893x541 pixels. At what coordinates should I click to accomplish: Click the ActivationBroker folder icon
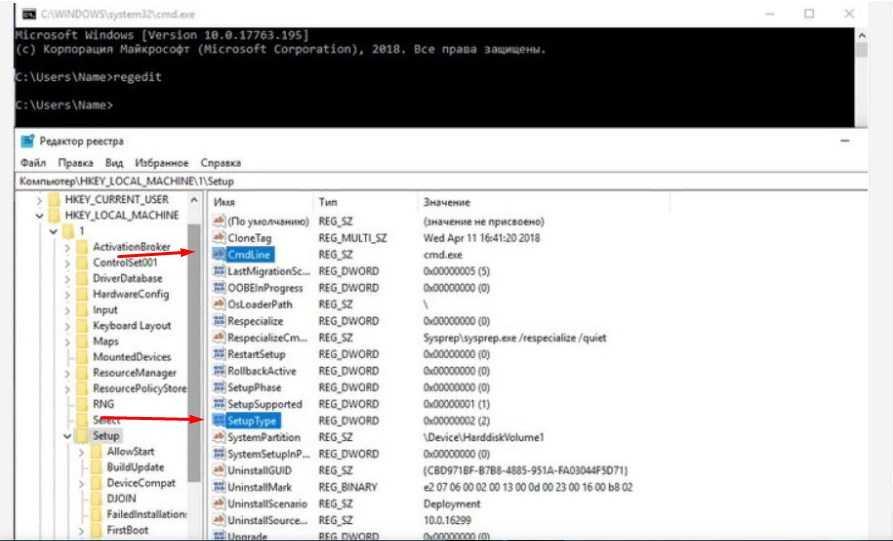[x=83, y=247]
